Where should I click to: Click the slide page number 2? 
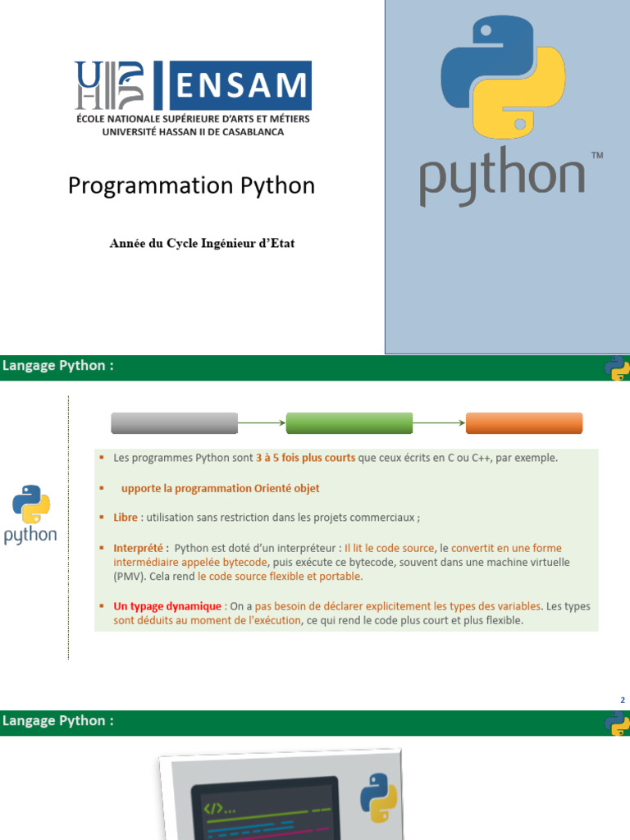pos(623,701)
